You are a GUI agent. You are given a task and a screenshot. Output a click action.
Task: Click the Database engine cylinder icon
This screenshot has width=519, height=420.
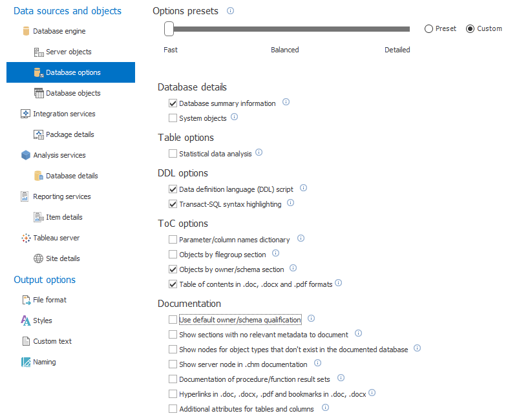(x=26, y=31)
